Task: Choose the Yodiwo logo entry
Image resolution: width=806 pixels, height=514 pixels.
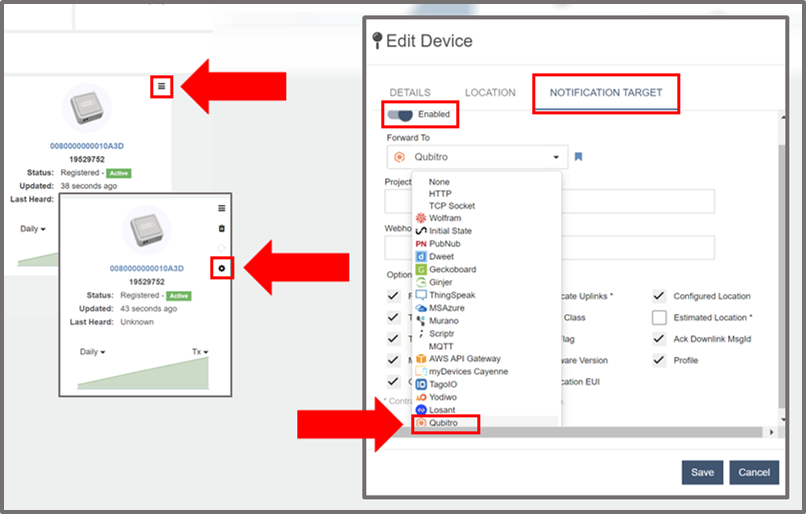Action: 436,397
